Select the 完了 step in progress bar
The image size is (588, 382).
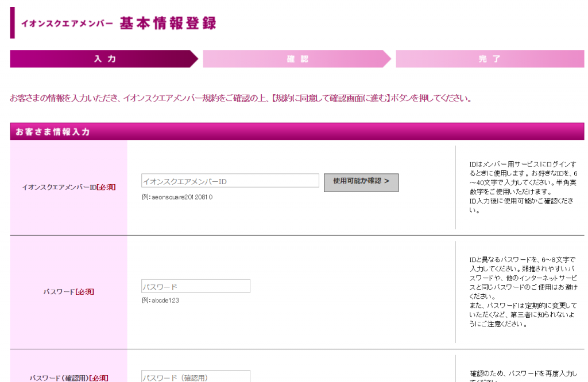click(490, 59)
